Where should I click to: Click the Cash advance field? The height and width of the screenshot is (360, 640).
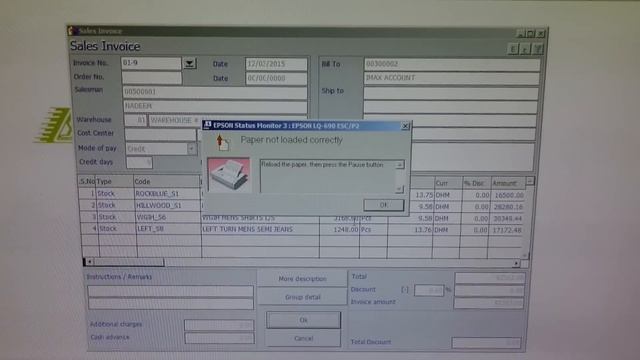click(x=219, y=338)
